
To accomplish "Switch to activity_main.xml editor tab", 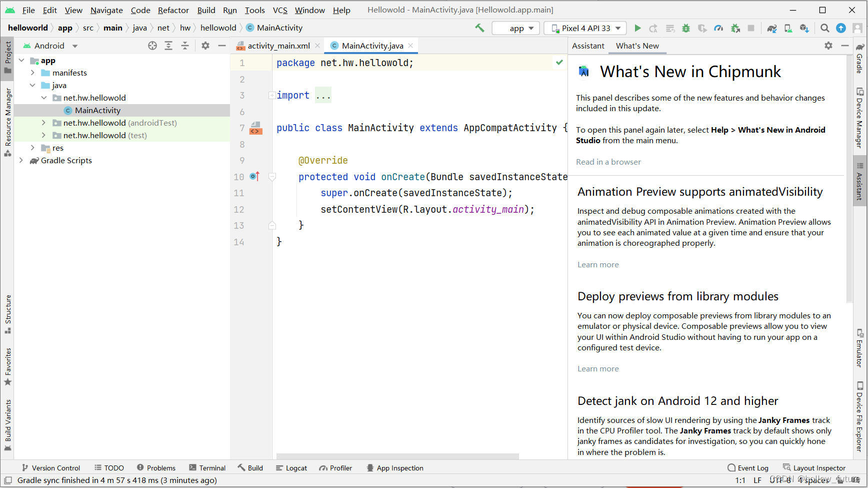I will [278, 46].
